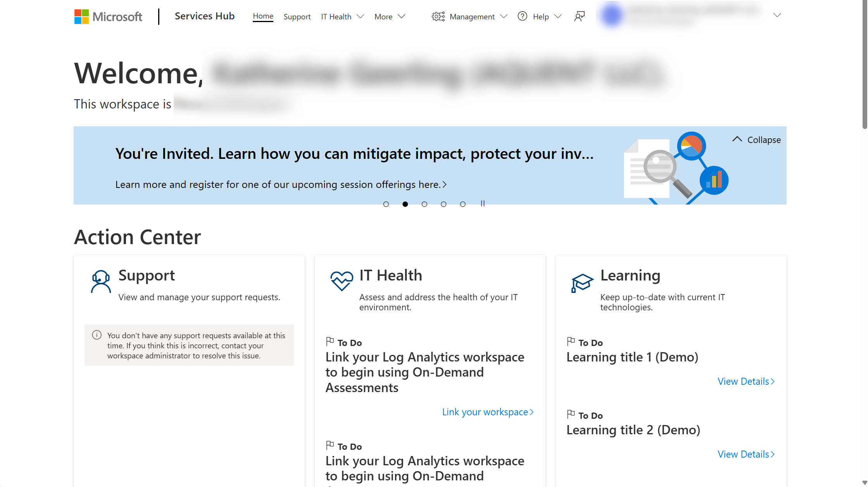Pause the banner slideshow with pause button
This screenshot has width=868, height=487.
483,204
